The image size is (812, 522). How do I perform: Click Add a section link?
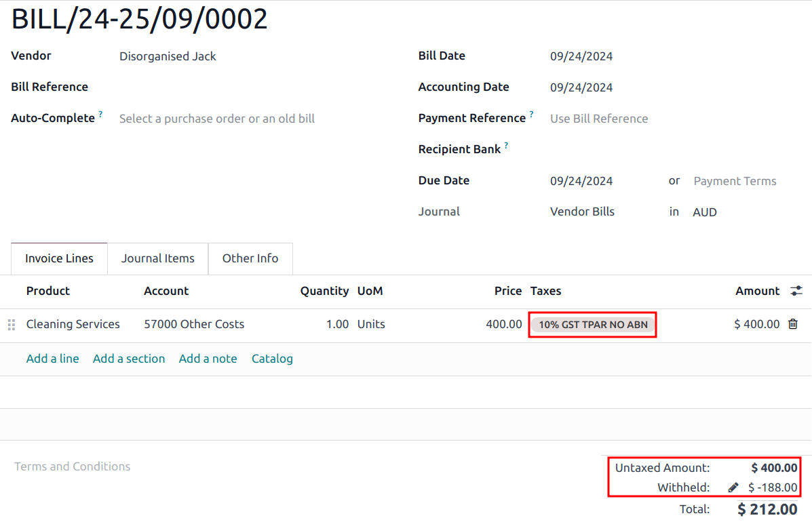(129, 359)
